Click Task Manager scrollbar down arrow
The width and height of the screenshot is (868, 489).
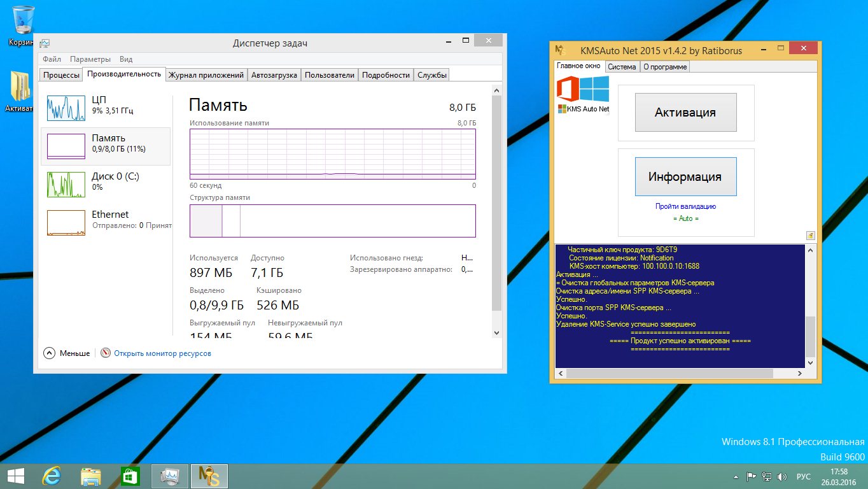(497, 332)
